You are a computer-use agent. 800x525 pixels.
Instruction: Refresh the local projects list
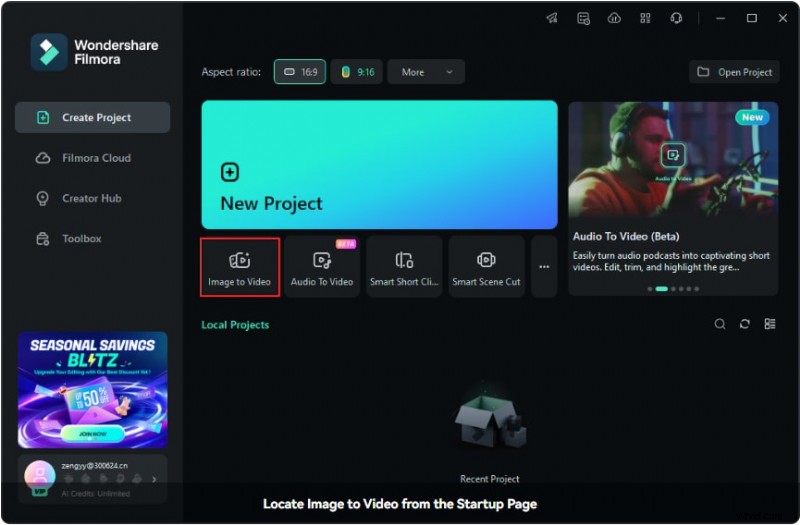(745, 324)
